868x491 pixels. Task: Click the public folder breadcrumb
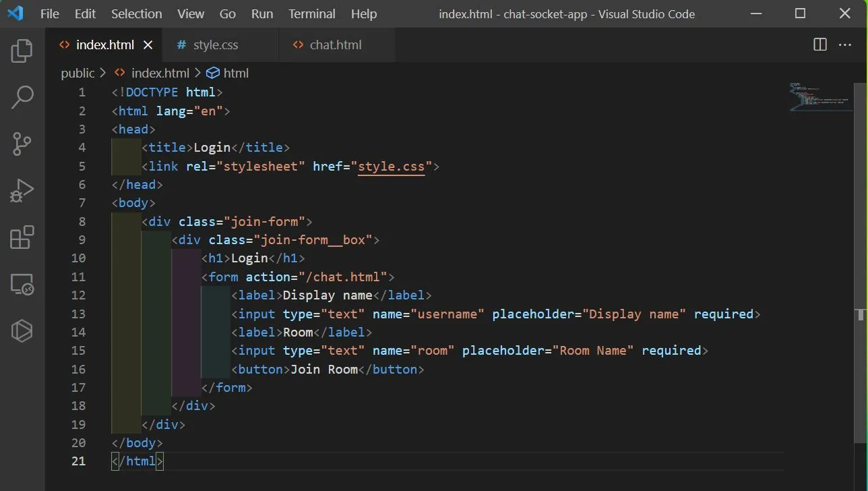tap(77, 73)
